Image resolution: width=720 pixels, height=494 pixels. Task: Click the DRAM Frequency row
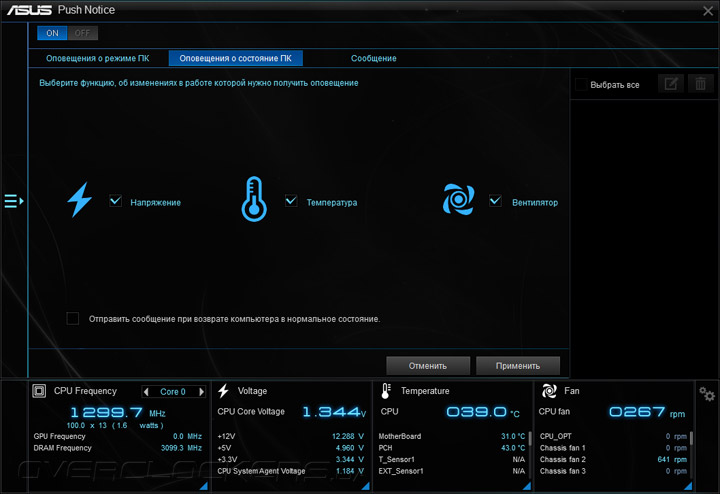[118, 448]
